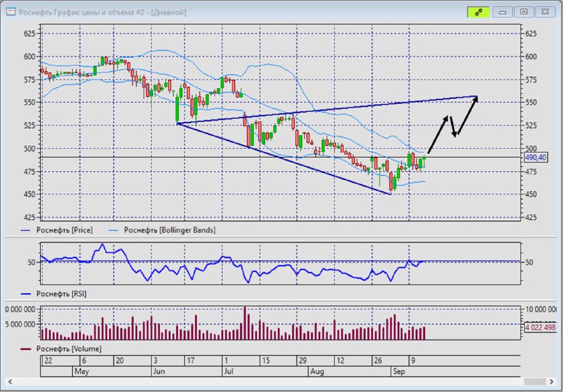Select the Роснефть [RSI] legend entry
Image resolution: width=563 pixels, height=392 pixels.
coord(54,294)
